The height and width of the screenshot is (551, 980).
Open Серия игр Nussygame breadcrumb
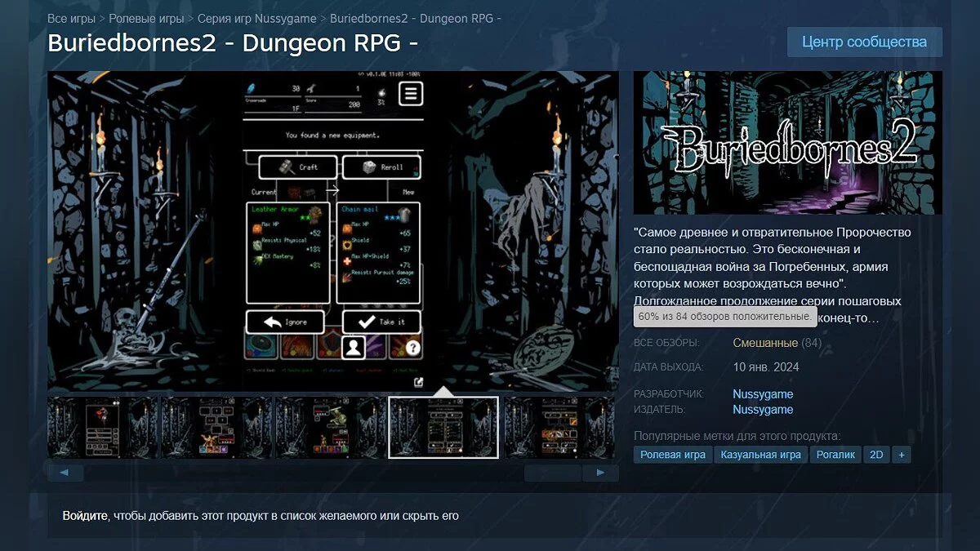(x=257, y=18)
